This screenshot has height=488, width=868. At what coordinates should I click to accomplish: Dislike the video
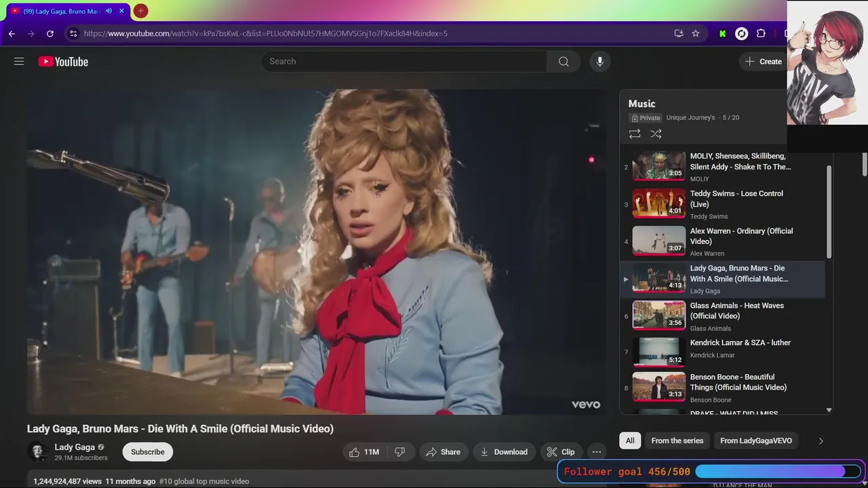click(x=400, y=452)
